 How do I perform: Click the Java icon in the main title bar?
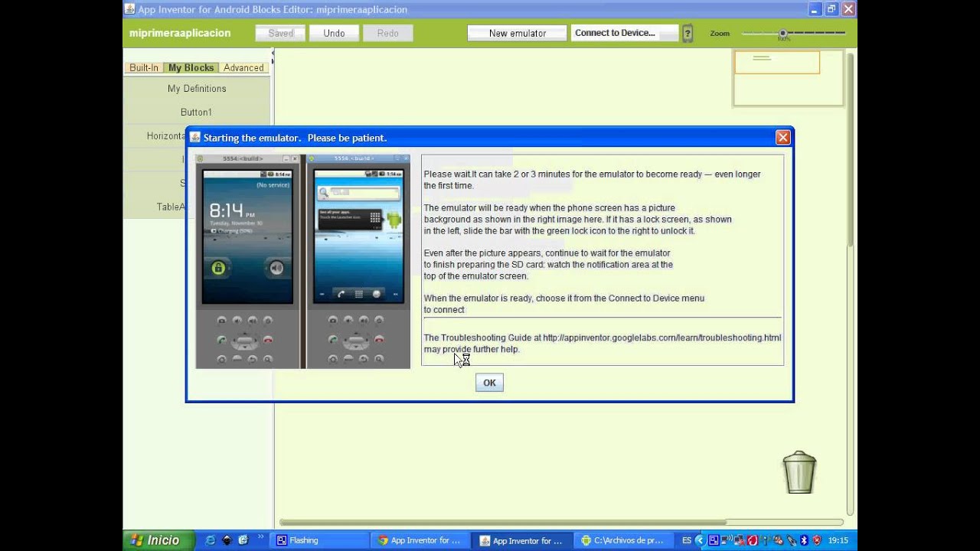click(x=129, y=9)
